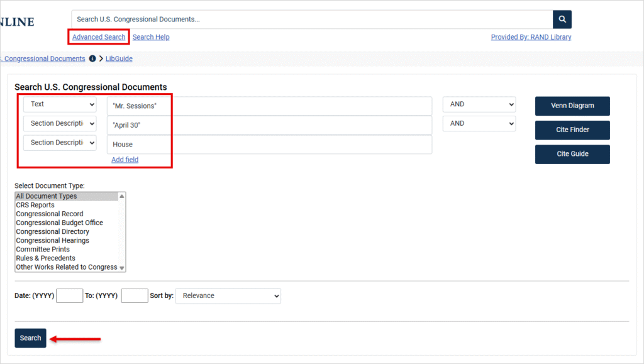This screenshot has height=364, width=644.
Task: Open the Advanced Search link
Action: [x=99, y=37]
